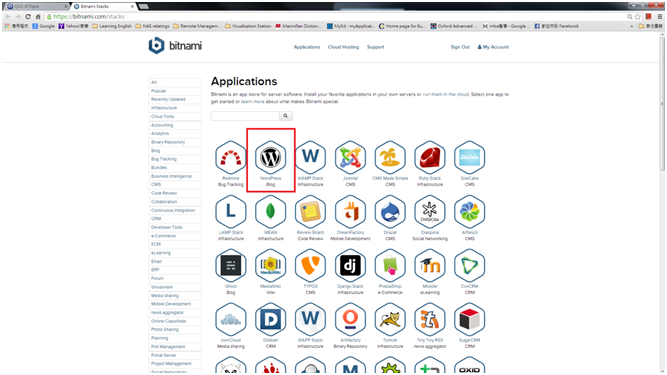Follow the 'learn more' link
The image size is (667, 375).
(x=253, y=102)
